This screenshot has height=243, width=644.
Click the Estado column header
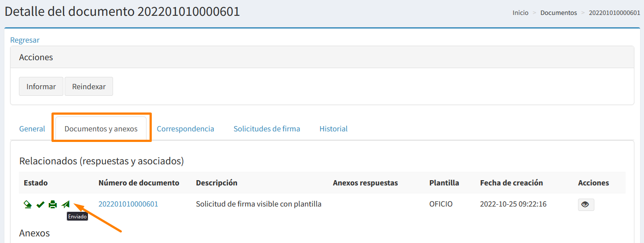click(x=36, y=183)
